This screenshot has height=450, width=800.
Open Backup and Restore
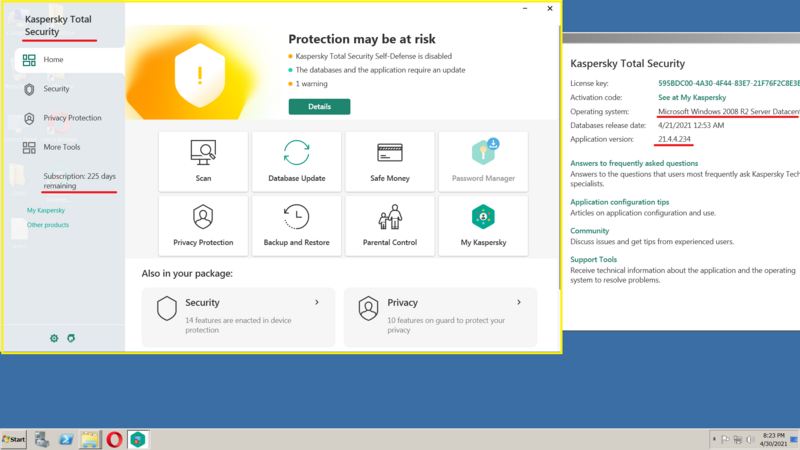point(296,226)
